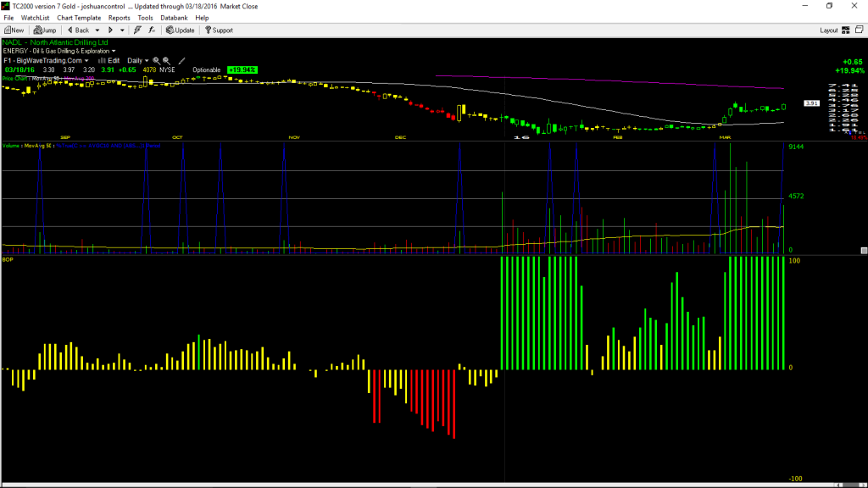The height and width of the screenshot is (488, 868).
Task: Open the Forward history dropdown arrow
Action: [x=122, y=30]
